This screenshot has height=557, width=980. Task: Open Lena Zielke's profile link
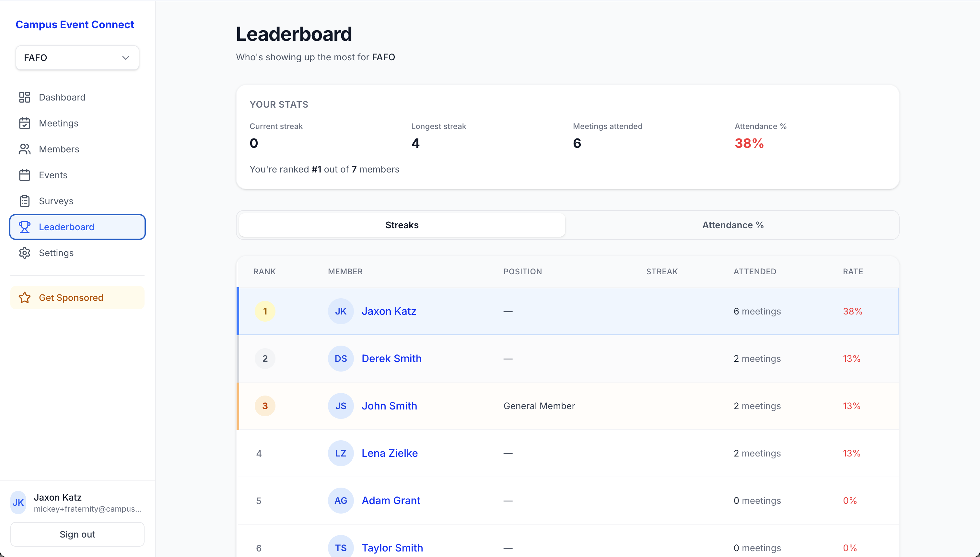click(390, 453)
